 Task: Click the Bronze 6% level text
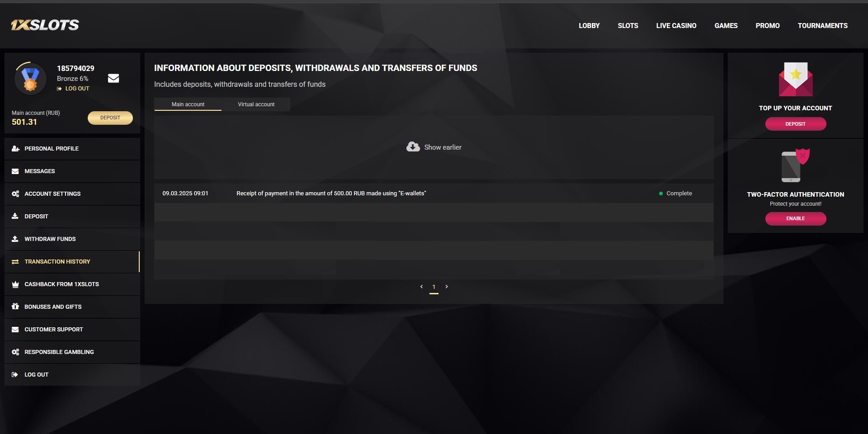[73, 79]
